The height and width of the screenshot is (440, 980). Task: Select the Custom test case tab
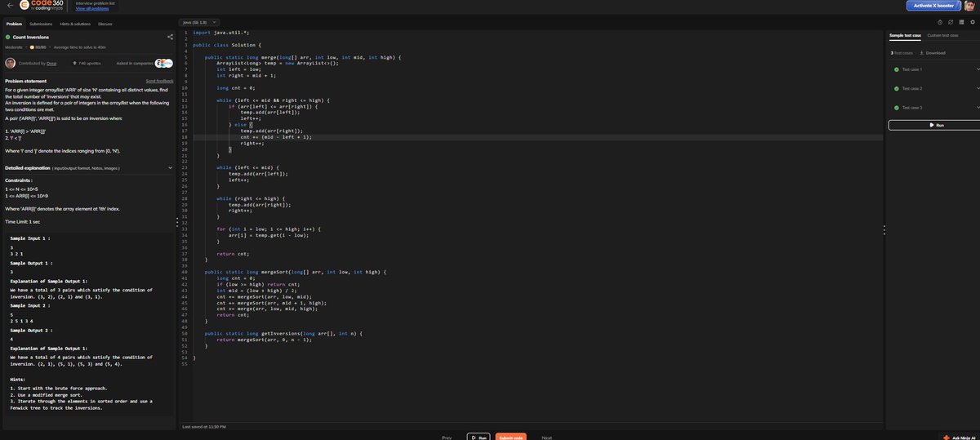tap(943, 35)
